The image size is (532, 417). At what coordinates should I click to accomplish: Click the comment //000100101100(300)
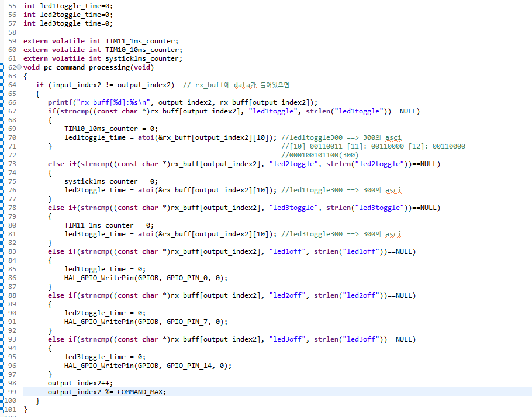[320, 155]
